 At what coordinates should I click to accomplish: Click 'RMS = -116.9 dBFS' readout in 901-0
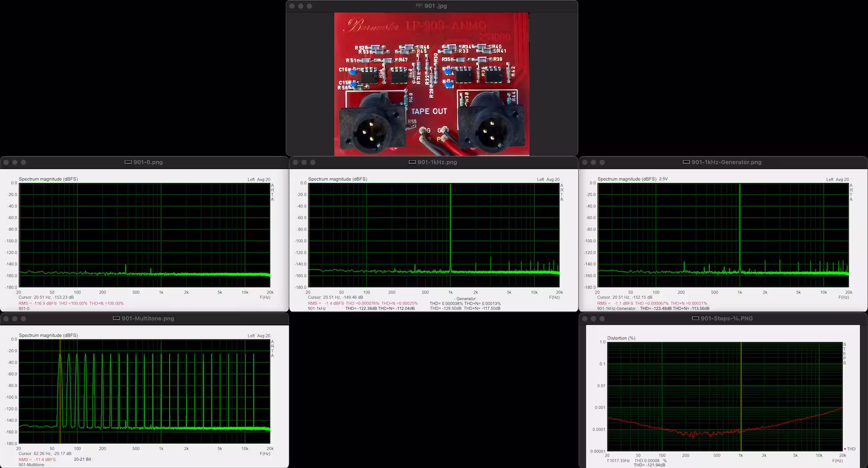[x=38, y=304]
